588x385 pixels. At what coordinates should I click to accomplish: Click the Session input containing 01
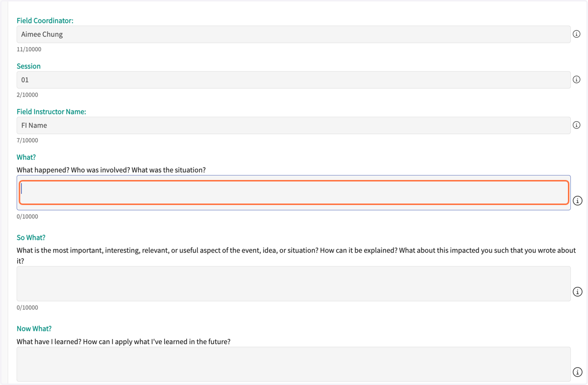tap(294, 80)
